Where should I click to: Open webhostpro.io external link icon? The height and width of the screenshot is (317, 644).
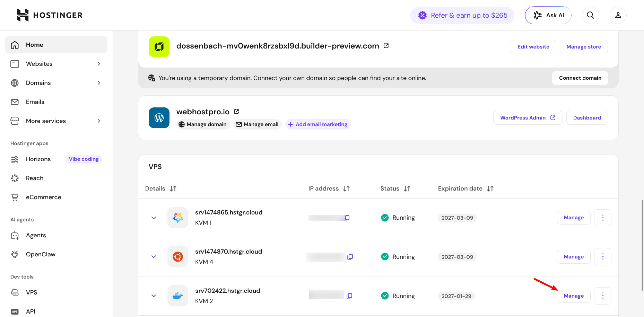click(236, 112)
